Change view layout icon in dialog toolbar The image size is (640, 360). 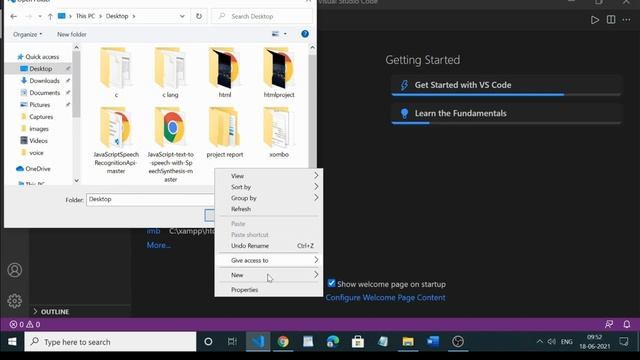click(x=276, y=34)
